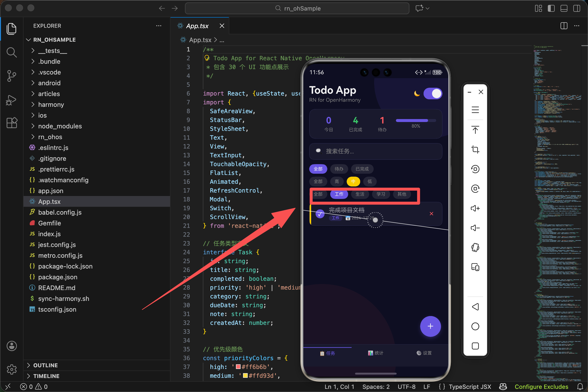
Task: Uncheck the 完成项目文档 task checkmark
Action: [x=320, y=214]
